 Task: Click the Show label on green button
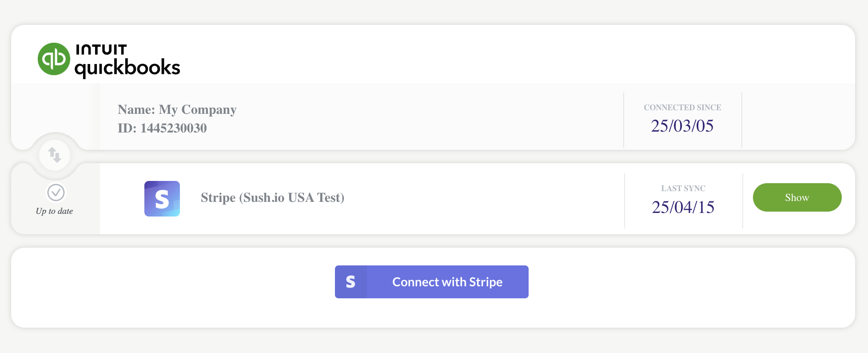coord(797,197)
